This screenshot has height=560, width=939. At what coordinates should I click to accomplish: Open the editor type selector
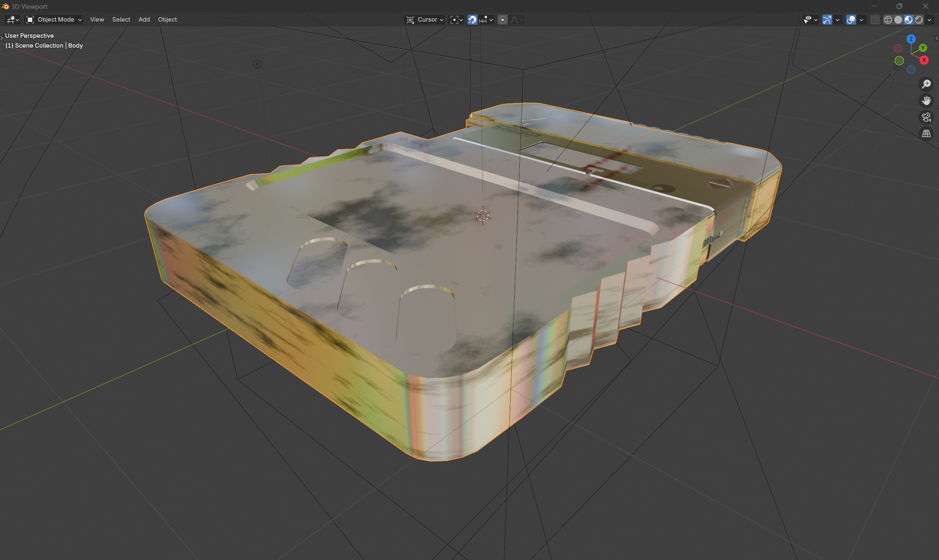[x=13, y=20]
